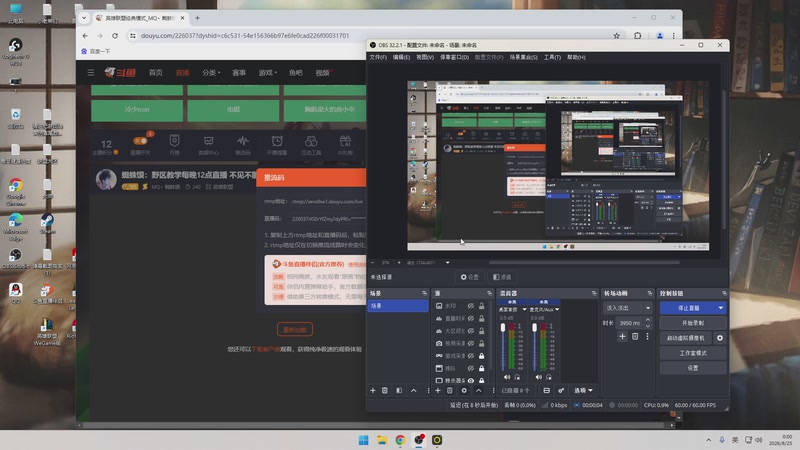
Task: Bookmark this page with the Chrome star icon
Action: pyautogui.click(x=616, y=36)
